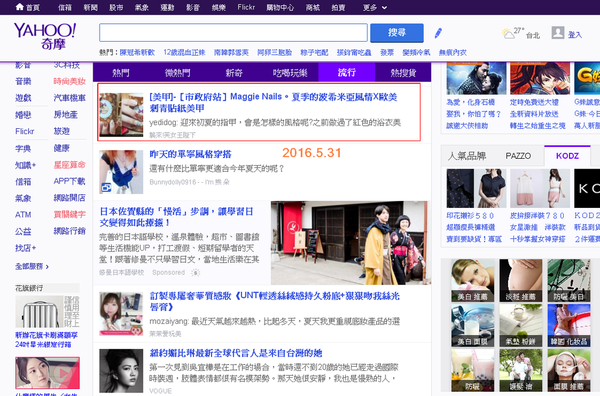The height and width of the screenshot is (396, 600).
Task: Open the 淡斑 推薦 tile
Action: [521, 280]
